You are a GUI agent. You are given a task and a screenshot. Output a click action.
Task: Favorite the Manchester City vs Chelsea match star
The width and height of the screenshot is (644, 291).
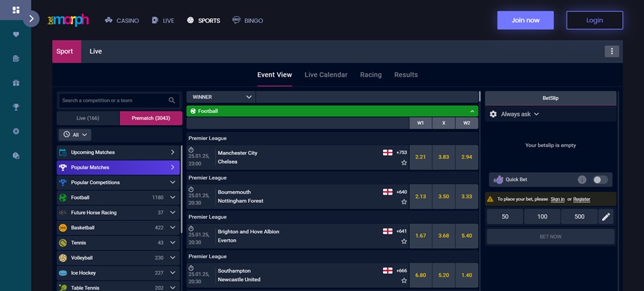click(x=404, y=162)
